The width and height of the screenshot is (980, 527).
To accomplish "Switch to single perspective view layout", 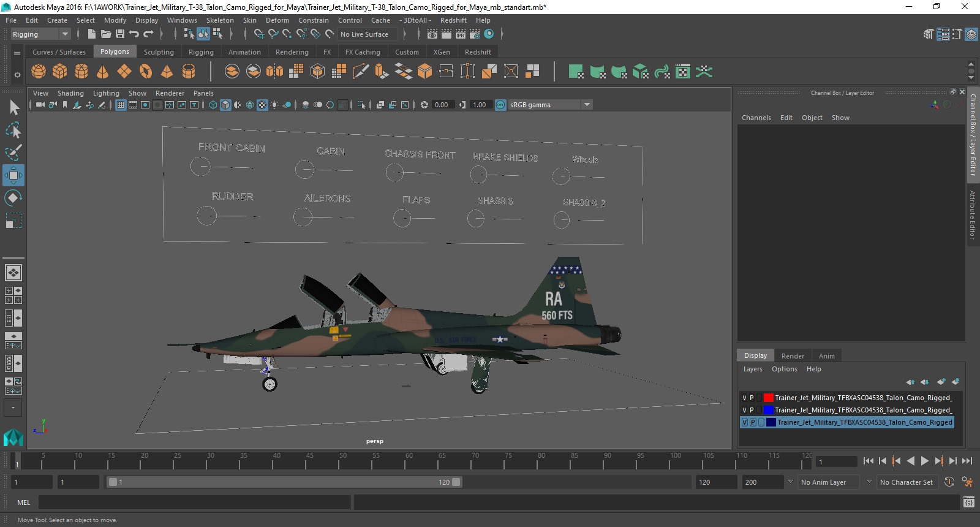I will click(13, 273).
